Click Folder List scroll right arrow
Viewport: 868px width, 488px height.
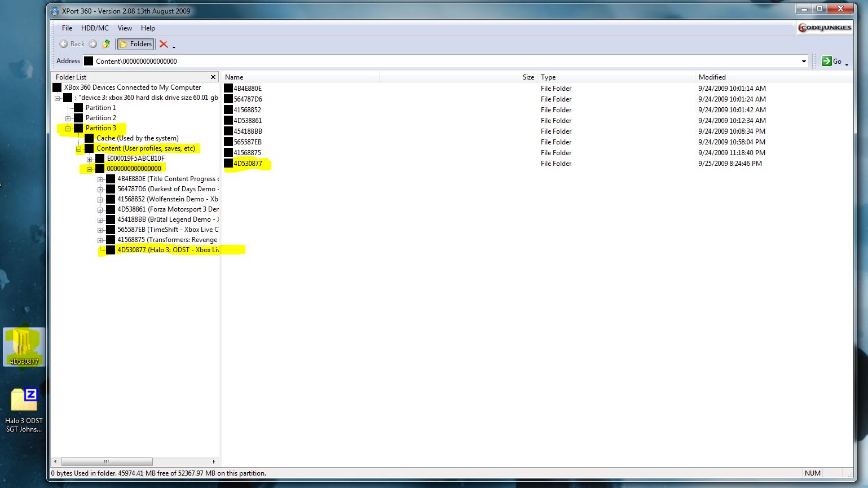coord(214,461)
